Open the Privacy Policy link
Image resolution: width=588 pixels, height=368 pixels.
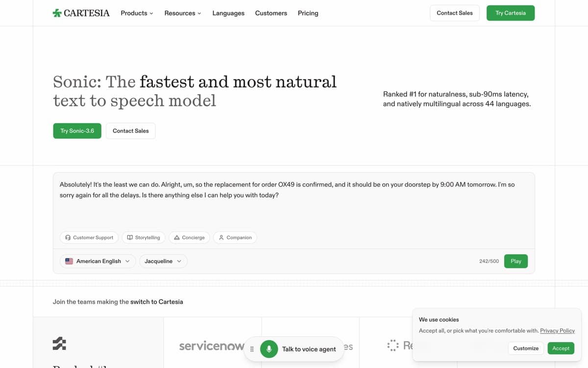[x=558, y=331]
